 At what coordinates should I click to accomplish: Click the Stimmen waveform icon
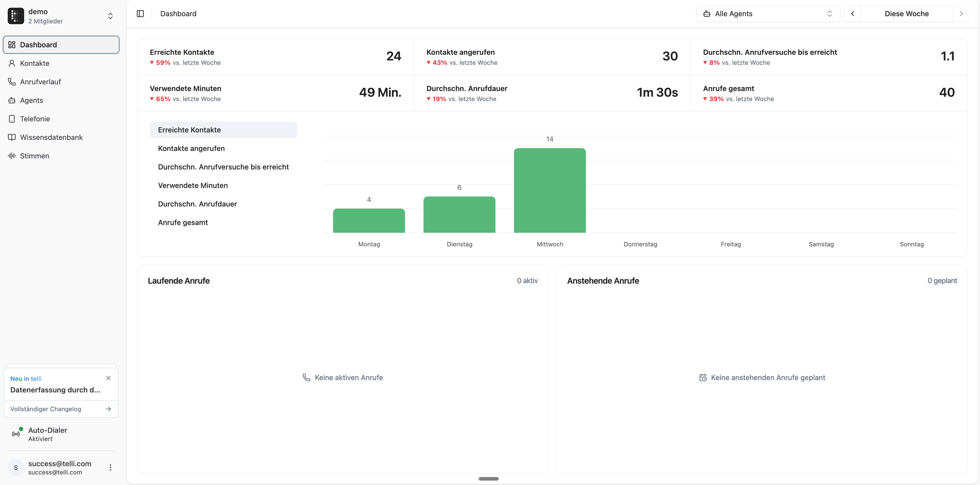tap(12, 156)
